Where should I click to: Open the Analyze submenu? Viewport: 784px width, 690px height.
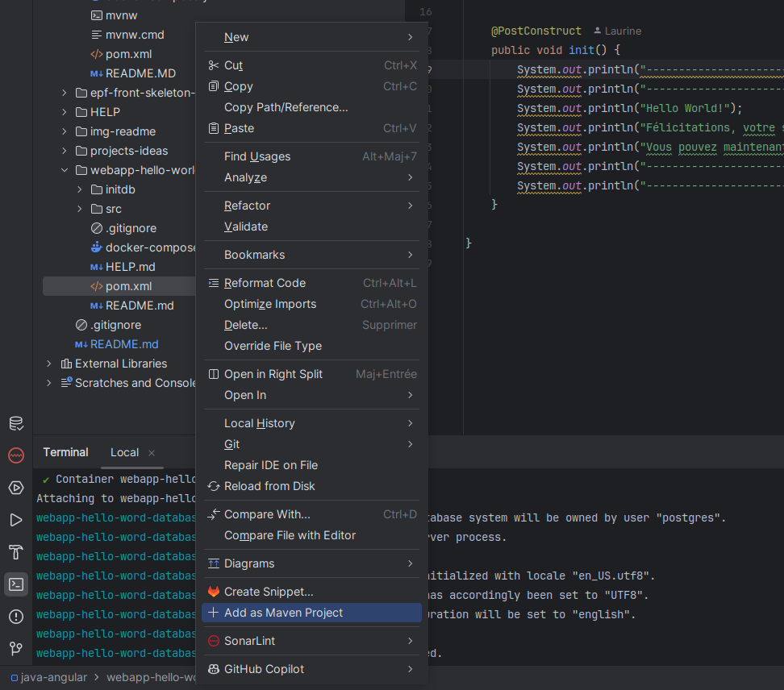point(311,177)
